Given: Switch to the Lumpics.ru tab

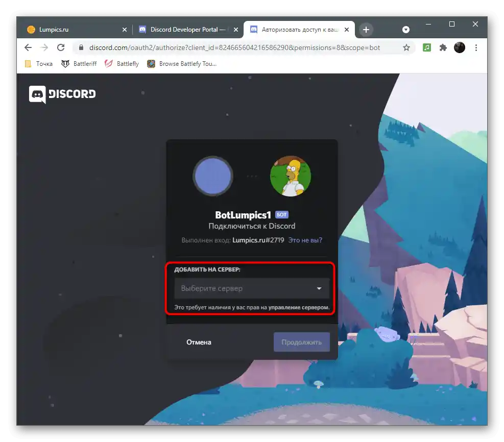Looking at the screenshot, I should tap(77, 30).
